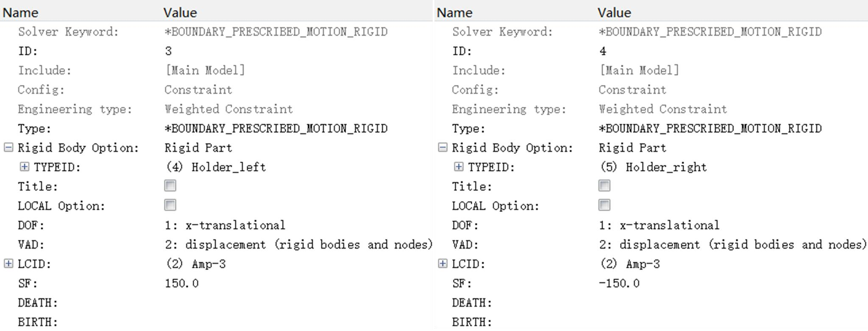The height and width of the screenshot is (331, 868).
Task: Enable Title checkbox in right panel
Action: (x=604, y=186)
